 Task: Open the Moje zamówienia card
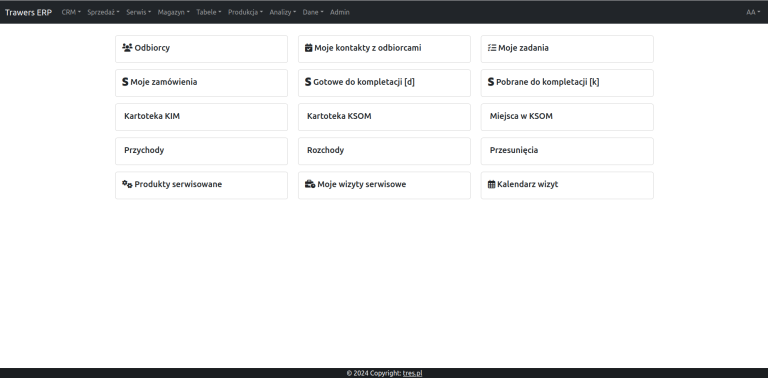pyautogui.click(x=201, y=83)
